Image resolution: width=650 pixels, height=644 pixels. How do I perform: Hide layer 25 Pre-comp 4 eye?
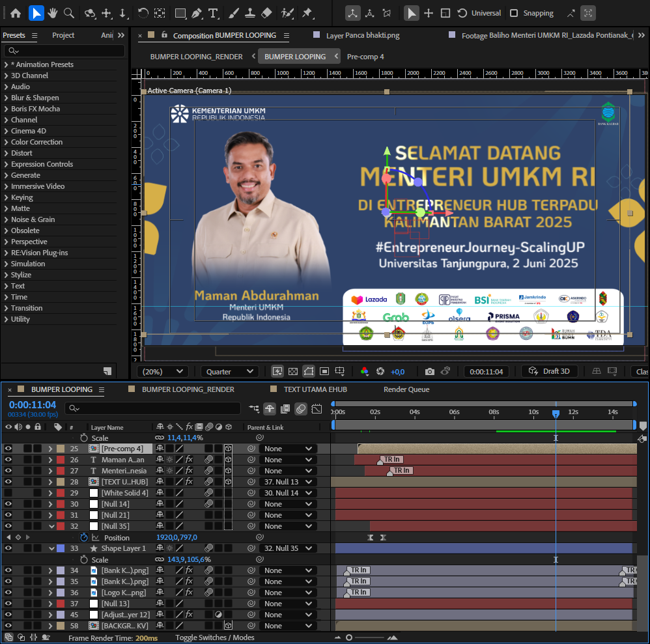coord(8,449)
